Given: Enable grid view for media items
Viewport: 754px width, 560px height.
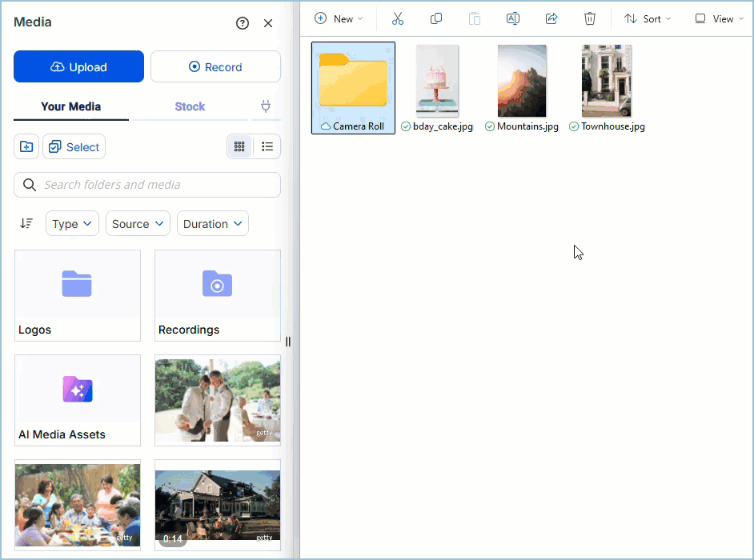Looking at the screenshot, I should [x=239, y=146].
